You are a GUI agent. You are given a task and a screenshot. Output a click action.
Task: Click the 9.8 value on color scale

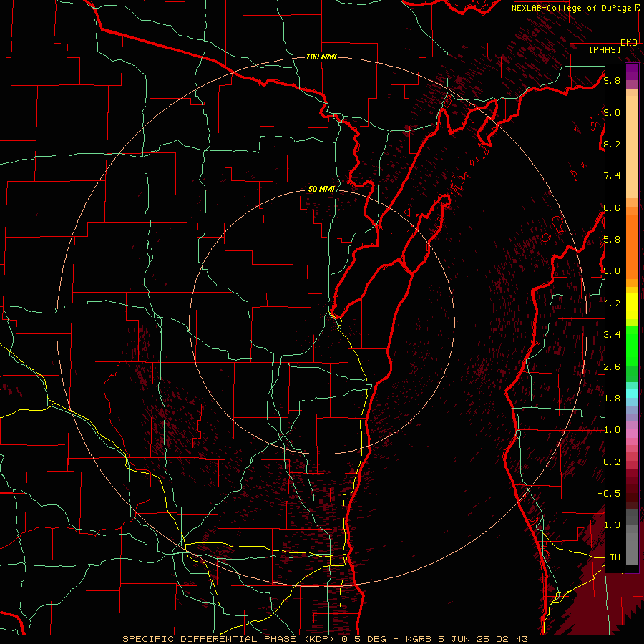(x=612, y=80)
